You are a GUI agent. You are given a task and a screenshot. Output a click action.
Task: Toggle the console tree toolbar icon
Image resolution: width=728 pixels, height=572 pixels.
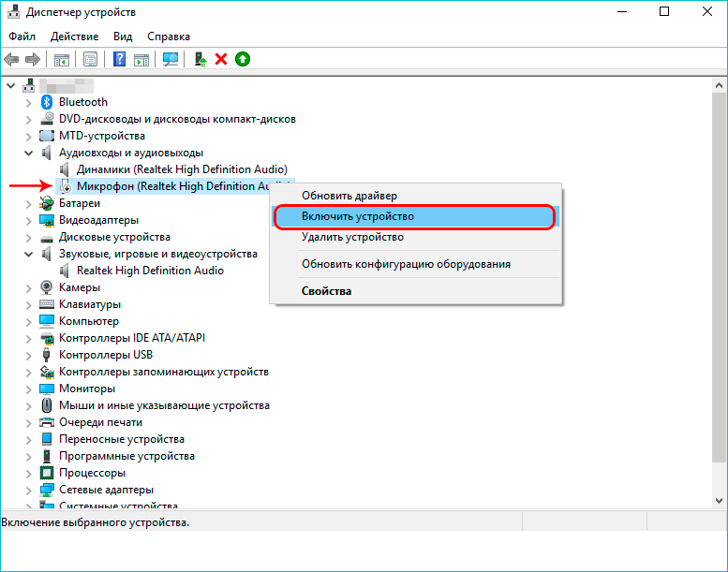[61, 59]
